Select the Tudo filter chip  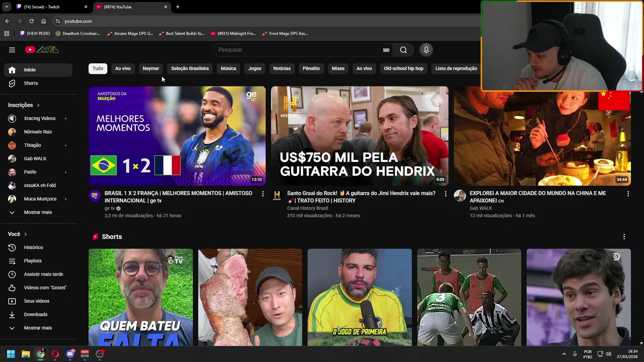click(x=98, y=68)
